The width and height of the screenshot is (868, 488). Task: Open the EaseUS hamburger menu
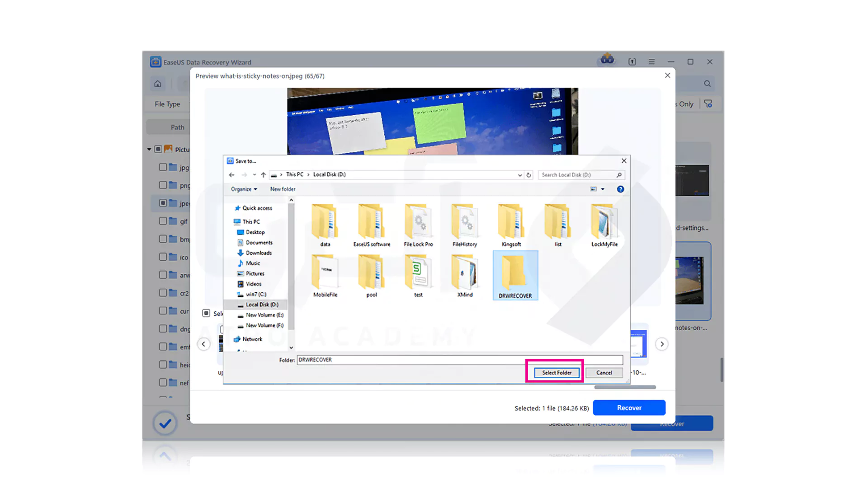pos(651,62)
